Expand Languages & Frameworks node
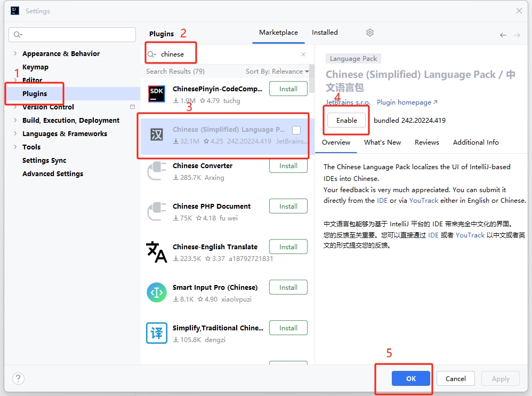 click(x=15, y=133)
